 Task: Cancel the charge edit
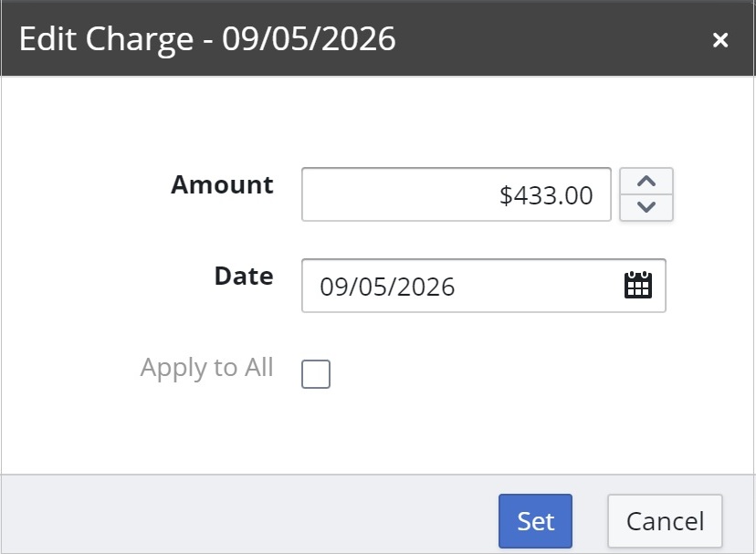(665, 521)
